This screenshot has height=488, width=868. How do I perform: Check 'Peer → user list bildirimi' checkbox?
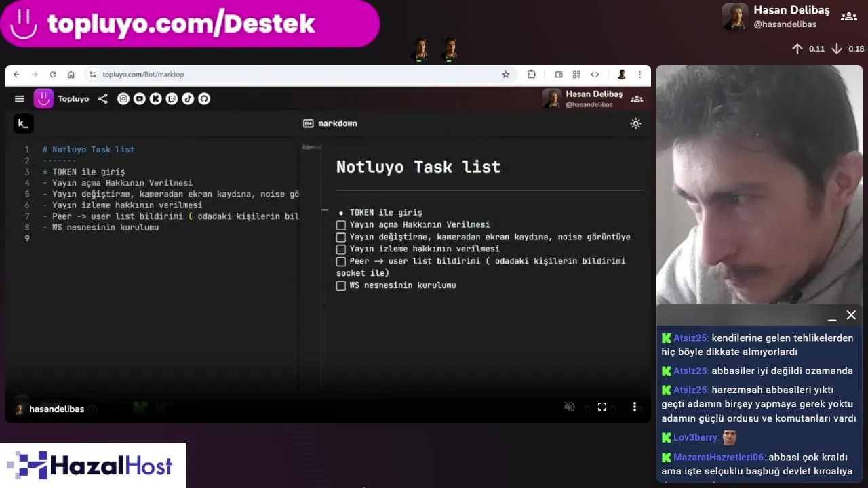[x=341, y=262]
